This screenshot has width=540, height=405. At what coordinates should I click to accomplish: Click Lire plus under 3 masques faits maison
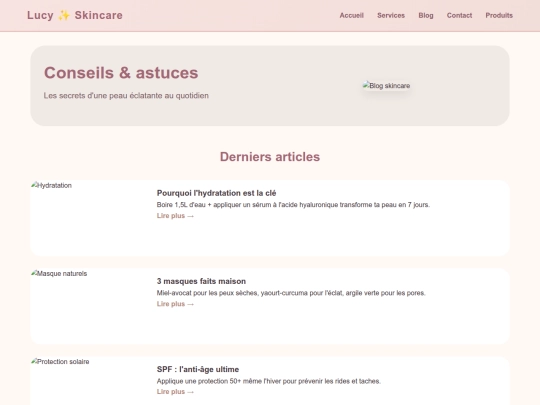coord(175,304)
